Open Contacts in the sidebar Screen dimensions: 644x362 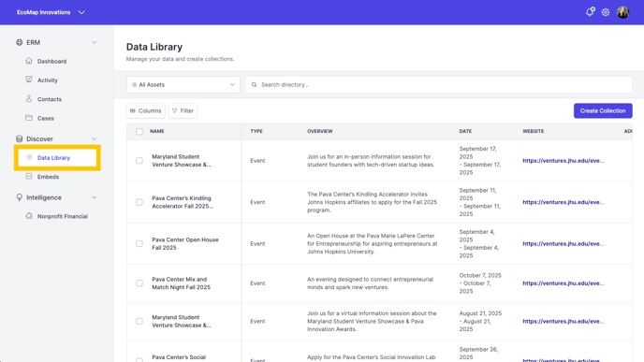click(x=50, y=99)
